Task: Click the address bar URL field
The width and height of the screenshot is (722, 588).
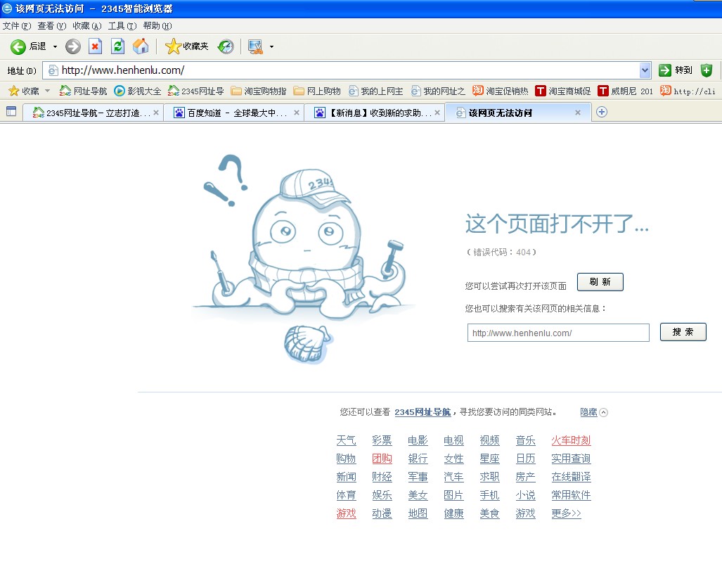Action: pyautogui.click(x=341, y=70)
